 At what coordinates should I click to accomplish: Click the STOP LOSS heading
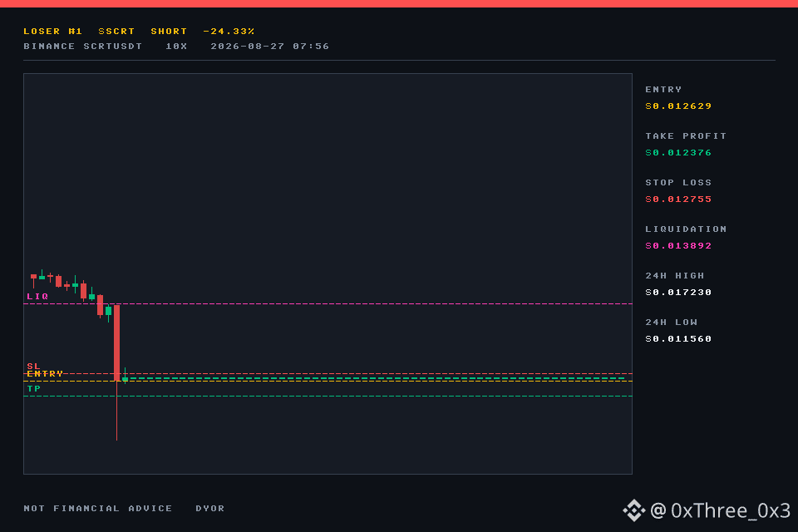click(678, 182)
